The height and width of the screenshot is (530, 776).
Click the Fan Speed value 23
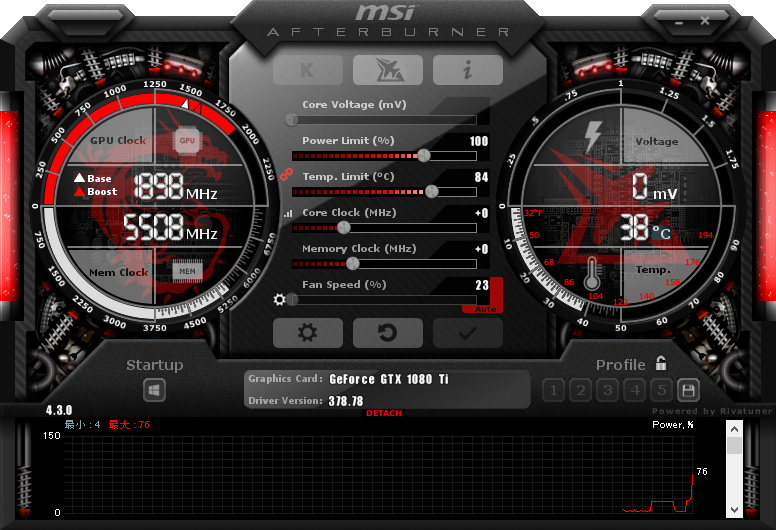[482, 285]
